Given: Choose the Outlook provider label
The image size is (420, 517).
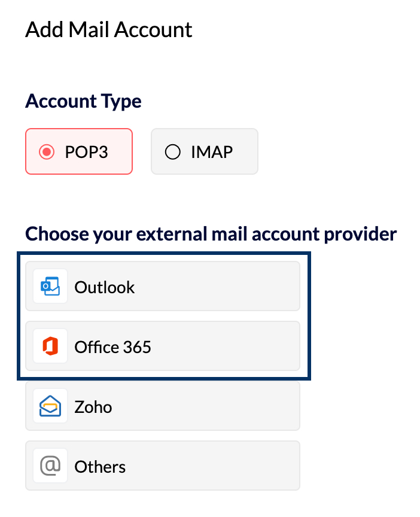Looking at the screenshot, I should (105, 287).
